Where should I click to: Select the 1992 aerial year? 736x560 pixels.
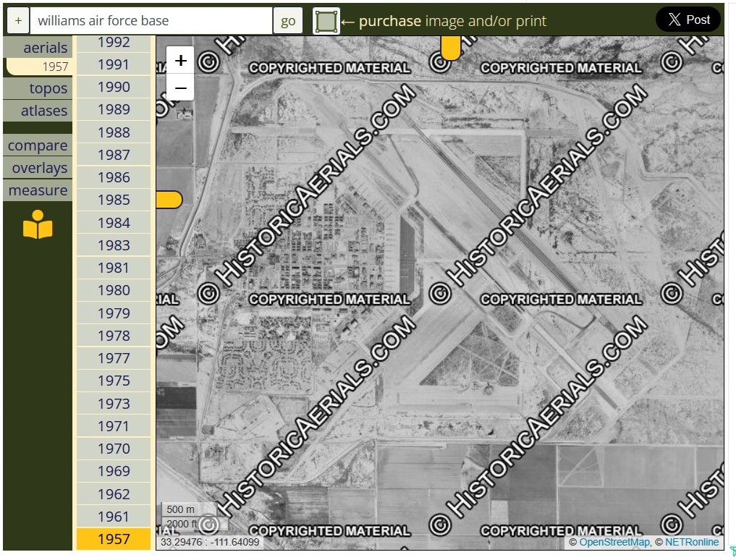click(114, 43)
